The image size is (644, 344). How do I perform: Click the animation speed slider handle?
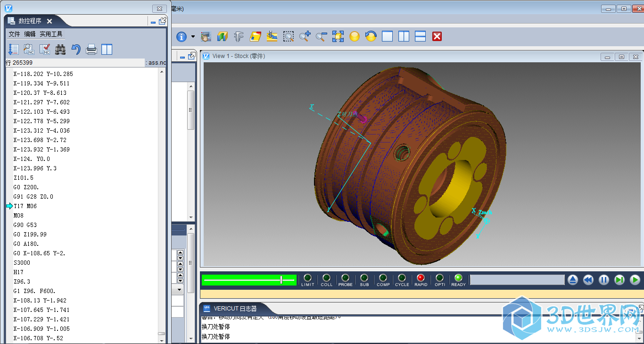[x=281, y=280]
